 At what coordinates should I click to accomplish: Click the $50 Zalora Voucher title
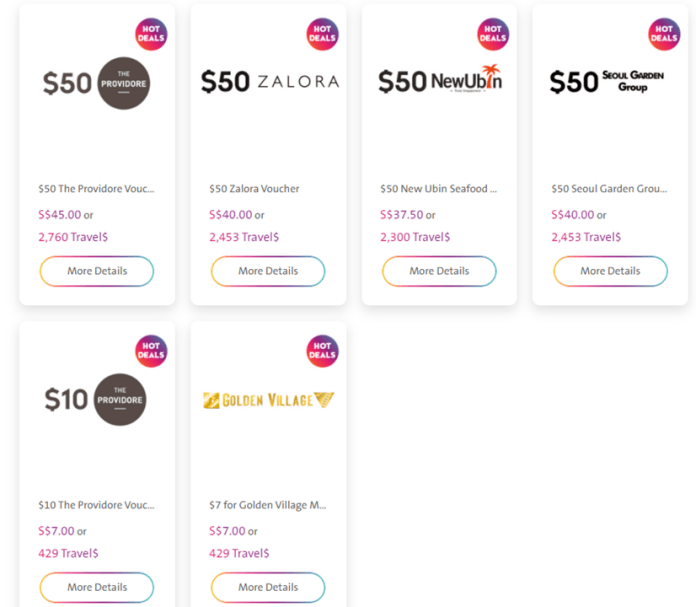[254, 189]
